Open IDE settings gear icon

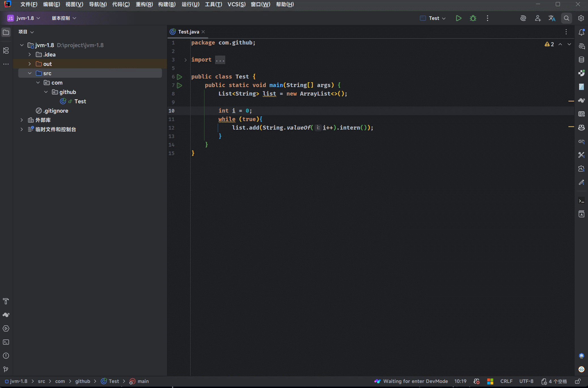point(581,18)
